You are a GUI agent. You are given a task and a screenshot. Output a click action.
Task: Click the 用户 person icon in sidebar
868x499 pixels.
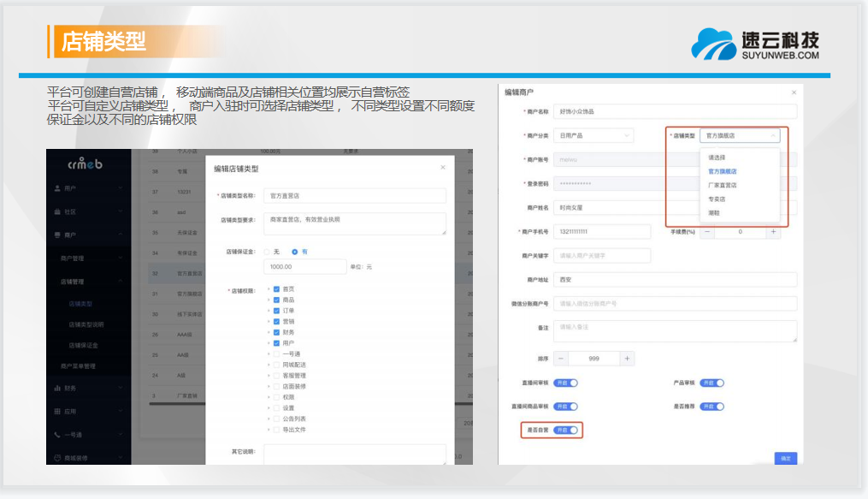coord(56,187)
